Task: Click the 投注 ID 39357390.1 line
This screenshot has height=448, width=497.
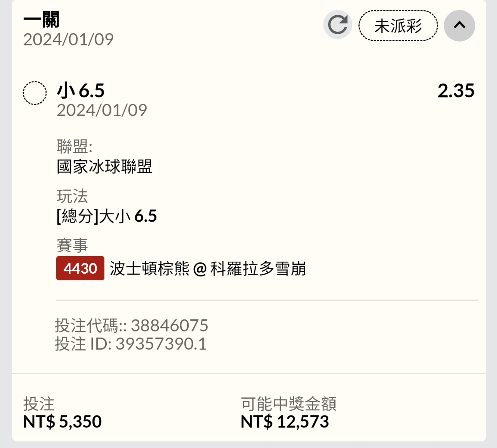Action: pos(131,344)
